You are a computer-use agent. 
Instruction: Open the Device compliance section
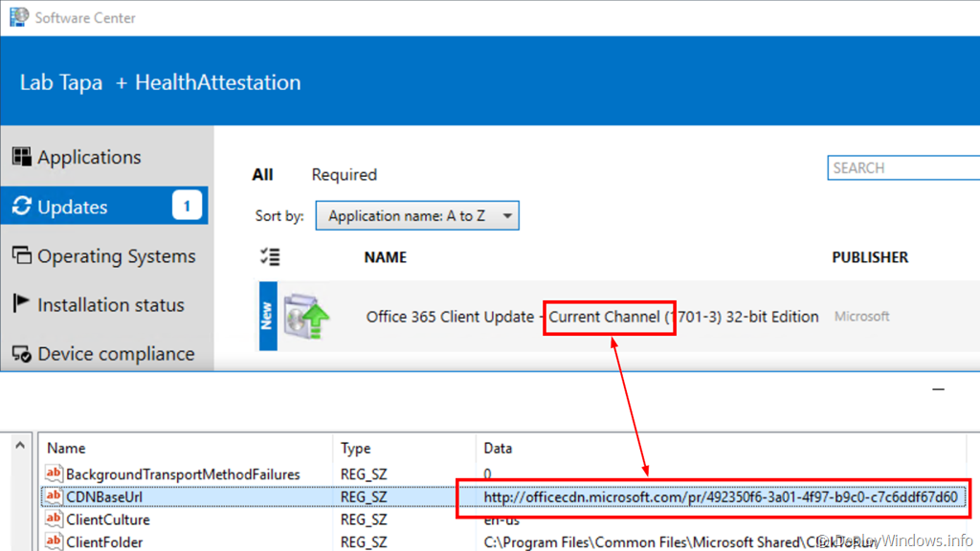(x=116, y=354)
